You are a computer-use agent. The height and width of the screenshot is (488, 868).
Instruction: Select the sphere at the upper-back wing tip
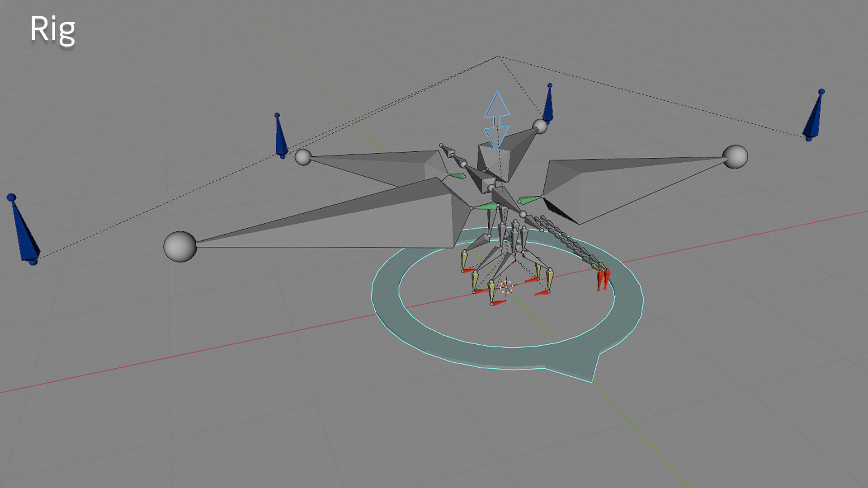point(540,126)
